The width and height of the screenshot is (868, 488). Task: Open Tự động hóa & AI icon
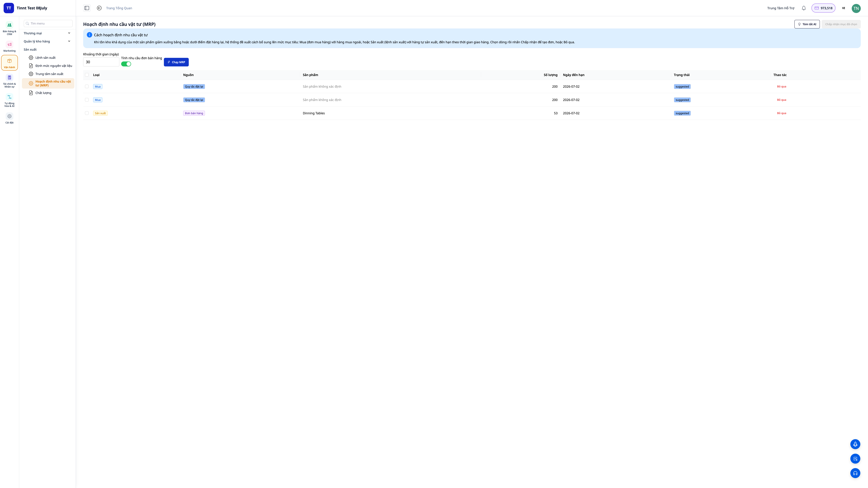coord(9,97)
